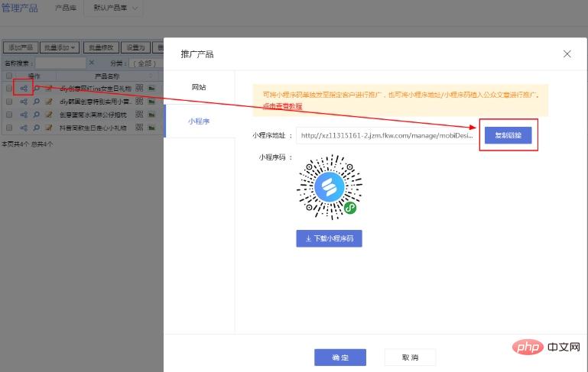This screenshot has width=588, height=372.
Task: Click the 复制链接 button
Action: pos(508,135)
